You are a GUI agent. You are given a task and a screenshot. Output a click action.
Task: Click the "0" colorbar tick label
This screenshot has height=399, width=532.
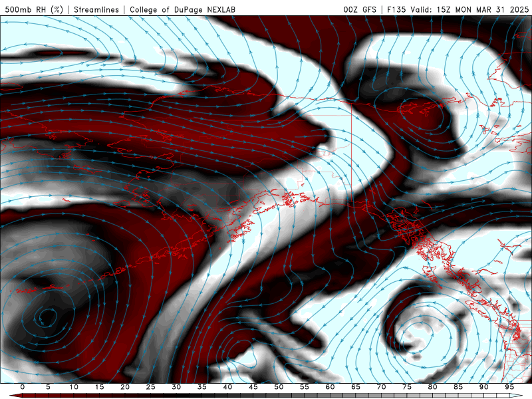point(23,387)
